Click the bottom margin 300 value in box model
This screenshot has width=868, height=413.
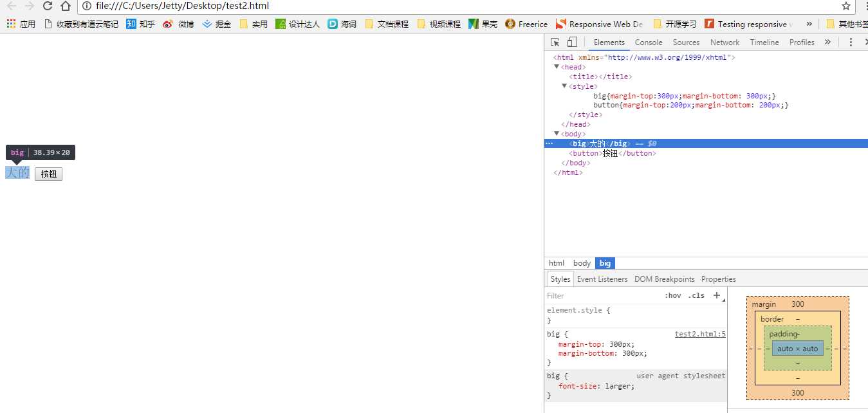coord(798,393)
